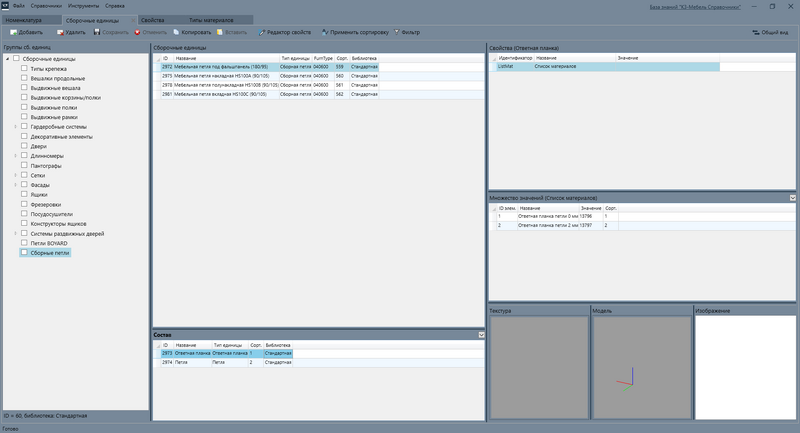
Task: Collapse the Сборочные единицы root tree node
Action: 7,59
